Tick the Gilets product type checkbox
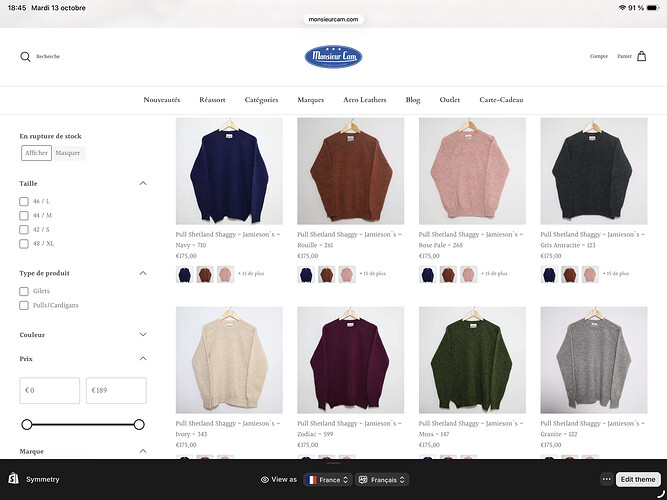Image resolution: width=667 pixels, height=500 pixels. 24,291
